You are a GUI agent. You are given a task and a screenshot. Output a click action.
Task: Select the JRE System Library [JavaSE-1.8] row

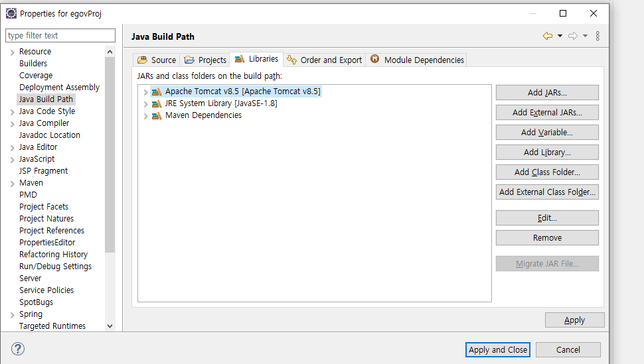(221, 103)
